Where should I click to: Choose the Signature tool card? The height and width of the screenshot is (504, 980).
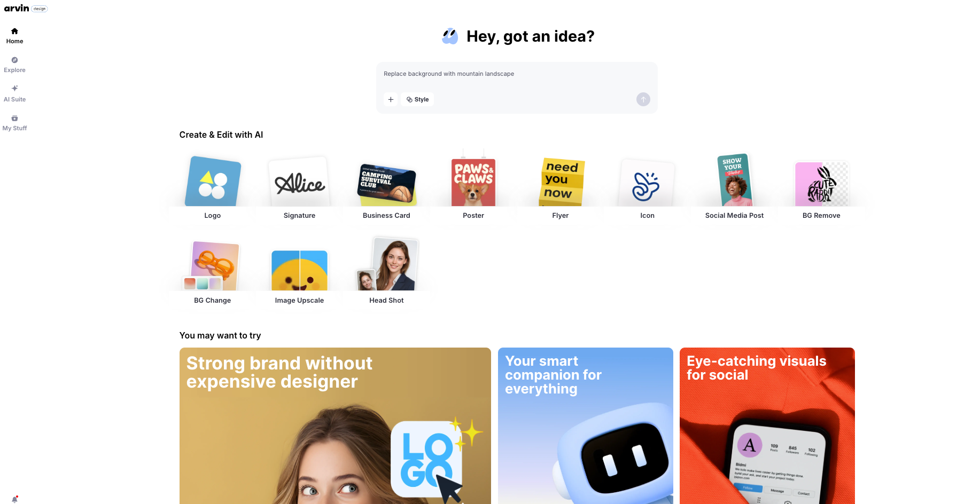[299, 187]
